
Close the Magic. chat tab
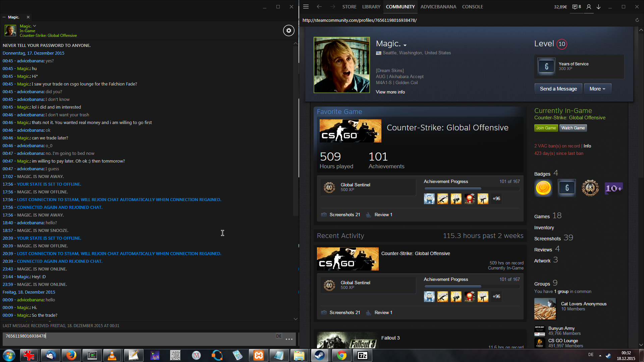pos(28,17)
